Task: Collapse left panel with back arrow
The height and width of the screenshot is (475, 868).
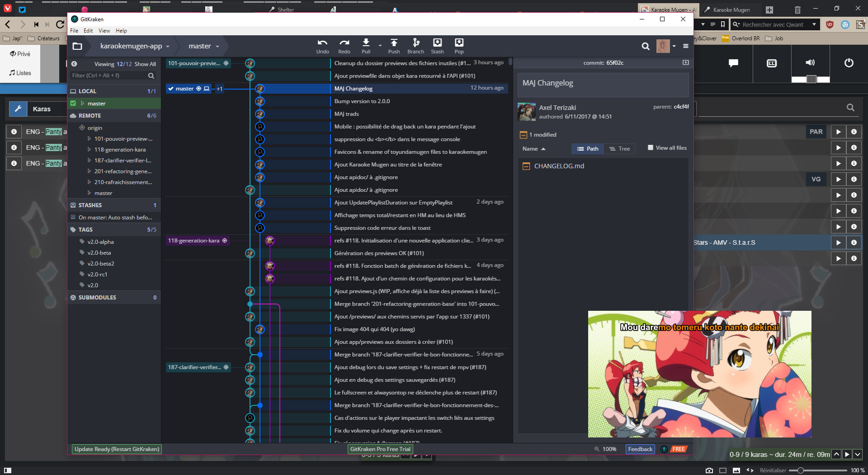Action: coord(74,64)
